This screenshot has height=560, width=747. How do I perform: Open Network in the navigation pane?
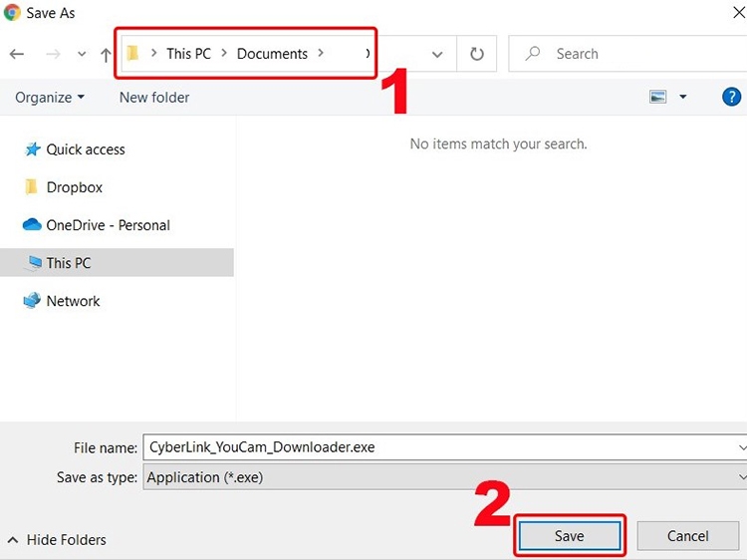(74, 301)
